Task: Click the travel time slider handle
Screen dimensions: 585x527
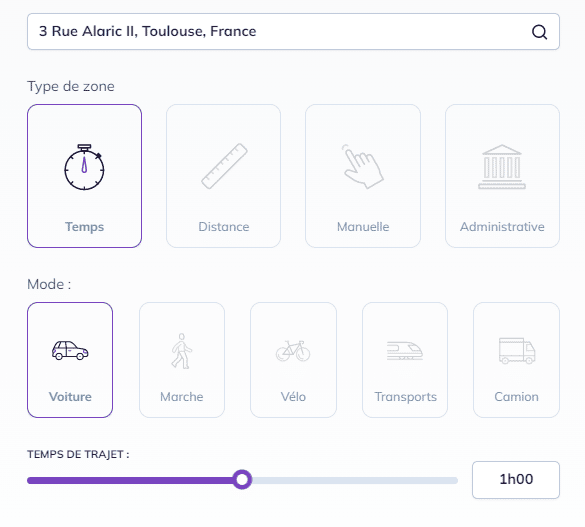Action: 242,480
